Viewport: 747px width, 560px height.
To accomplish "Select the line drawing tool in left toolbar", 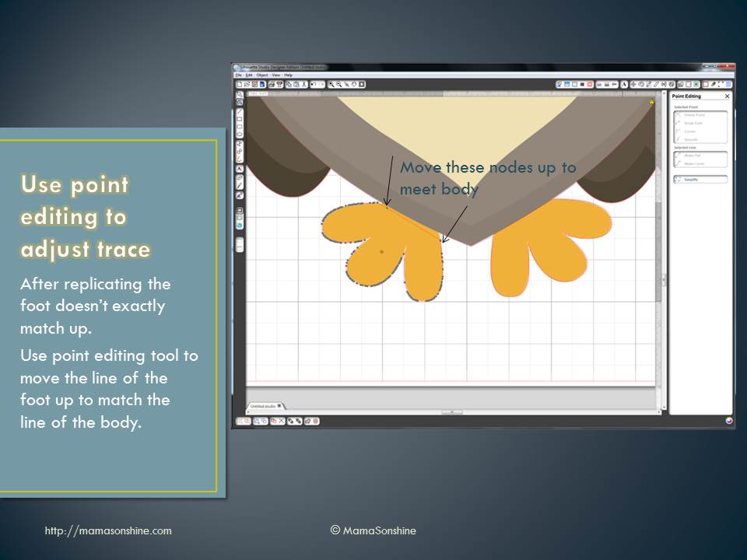I will pyautogui.click(x=240, y=111).
